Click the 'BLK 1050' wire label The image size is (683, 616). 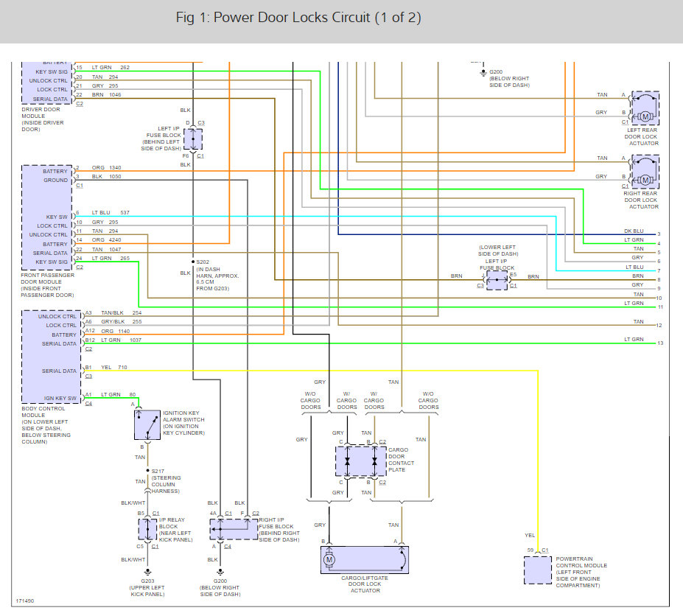[x=106, y=176]
